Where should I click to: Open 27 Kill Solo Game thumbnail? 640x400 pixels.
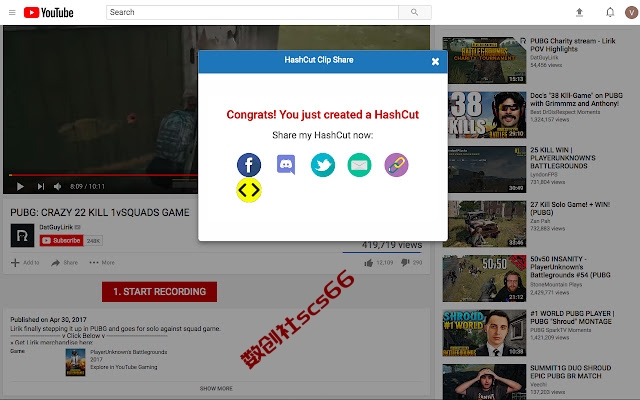coord(484,224)
